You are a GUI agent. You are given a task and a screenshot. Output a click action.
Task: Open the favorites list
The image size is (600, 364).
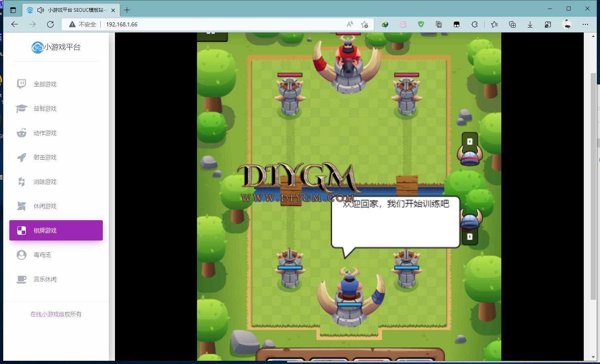[x=494, y=24]
